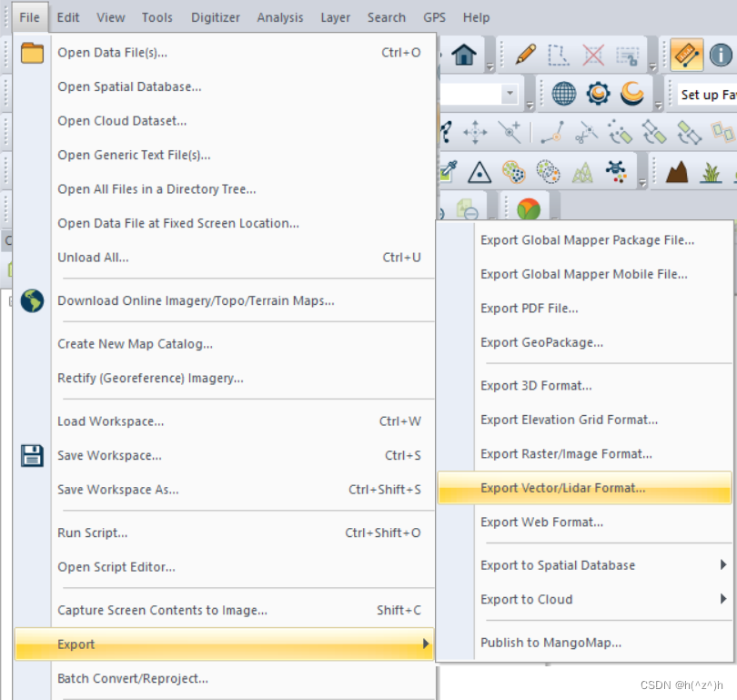Click the rotate scattered points icon
Image resolution: width=737 pixels, height=700 pixels.
point(620,132)
